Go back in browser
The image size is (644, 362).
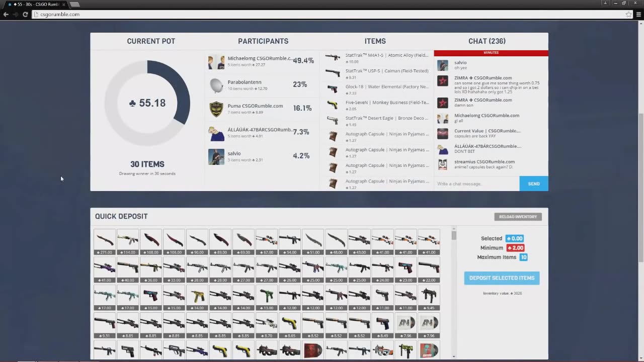click(x=6, y=15)
